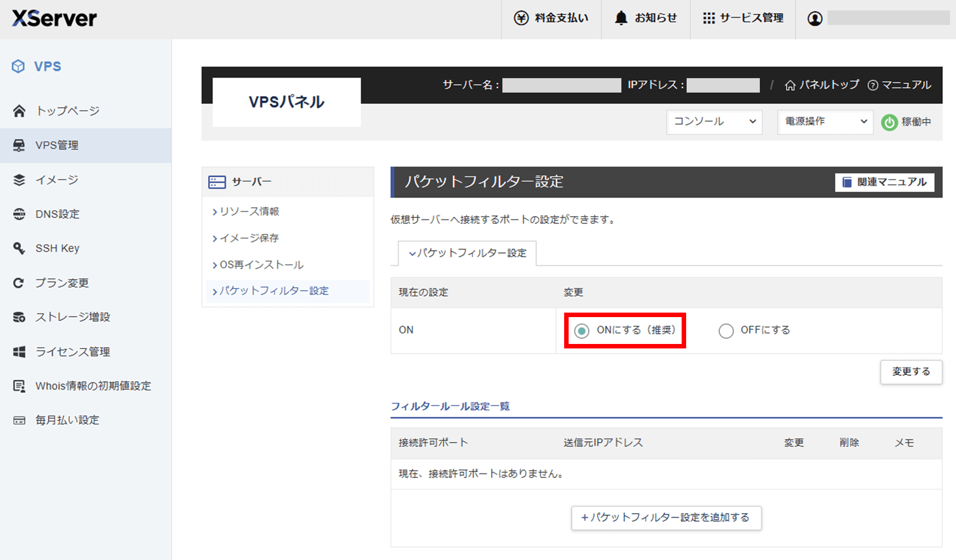Click the DNS設定 globe icon

click(x=19, y=214)
